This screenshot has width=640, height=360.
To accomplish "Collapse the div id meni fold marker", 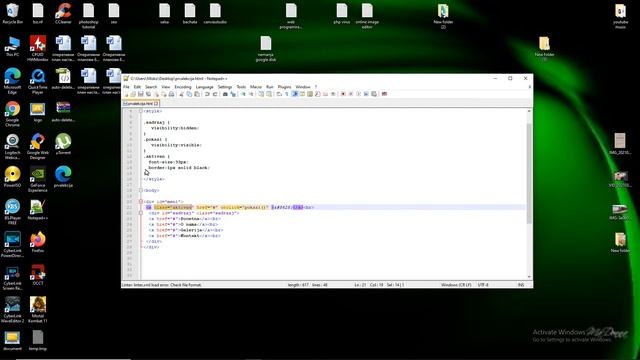I will click(141, 202).
